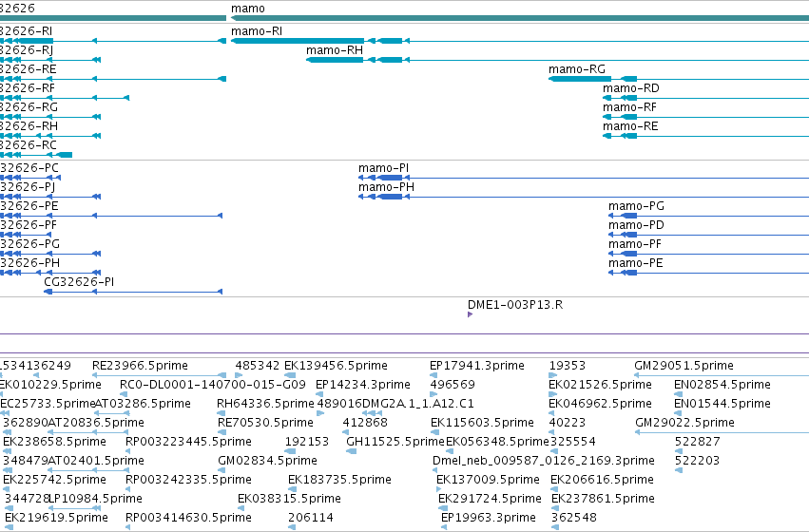Screen dimensions: 809x532
Task: Click the EK237861.5prime EST label
Action: (603, 499)
